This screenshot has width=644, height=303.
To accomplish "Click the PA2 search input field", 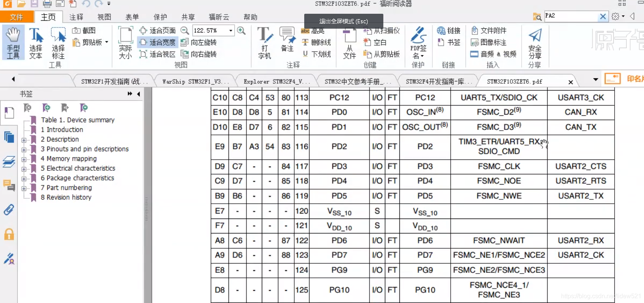I will pyautogui.click(x=571, y=16).
